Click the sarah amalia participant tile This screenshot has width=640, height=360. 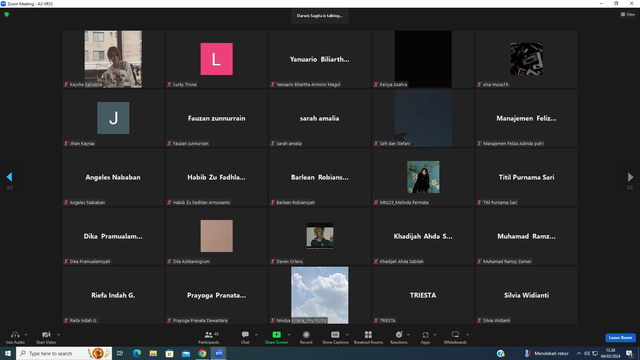320,118
